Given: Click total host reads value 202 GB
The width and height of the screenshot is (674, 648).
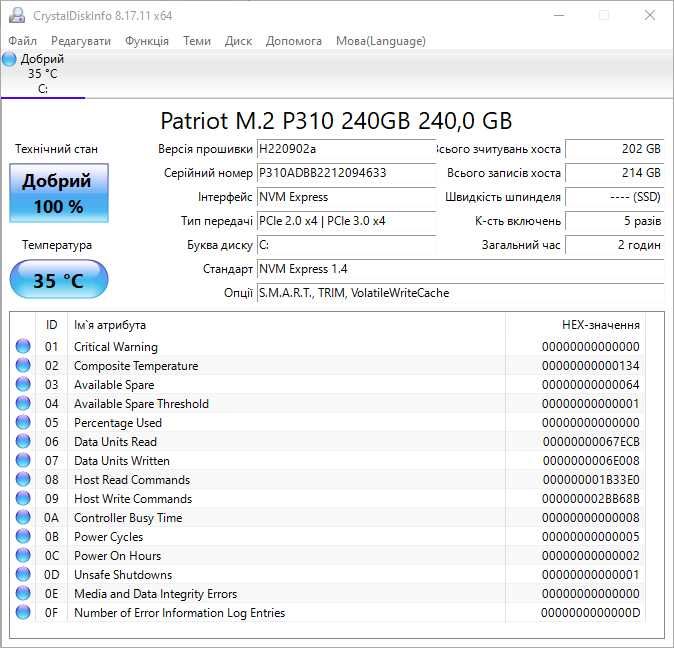Looking at the screenshot, I should coord(615,149).
